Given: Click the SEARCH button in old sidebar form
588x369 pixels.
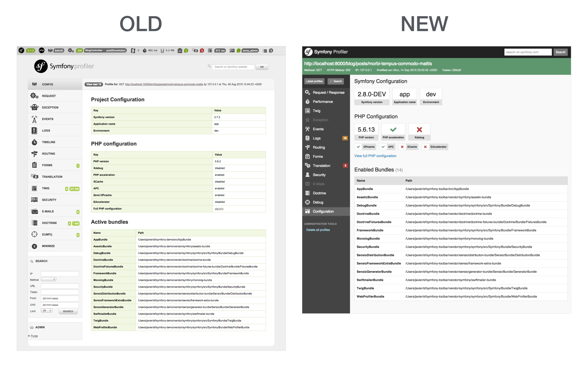Looking at the screenshot, I should pyautogui.click(x=68, y=311).
